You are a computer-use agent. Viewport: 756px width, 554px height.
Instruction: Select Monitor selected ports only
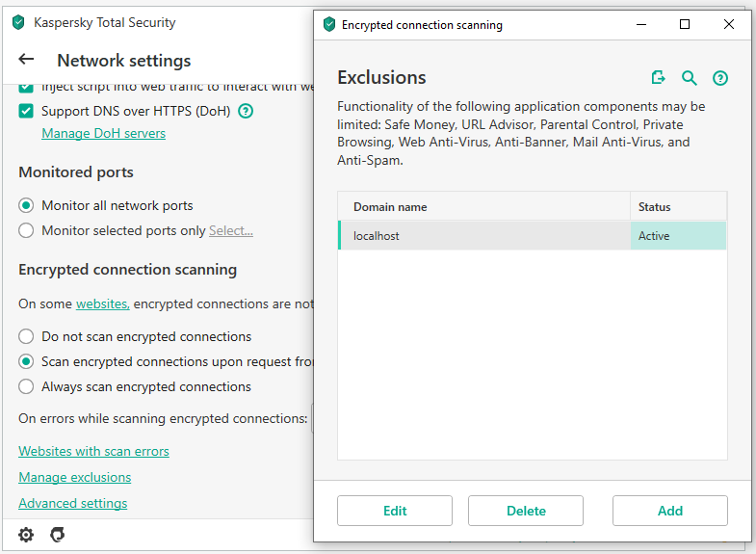(26, 230)
